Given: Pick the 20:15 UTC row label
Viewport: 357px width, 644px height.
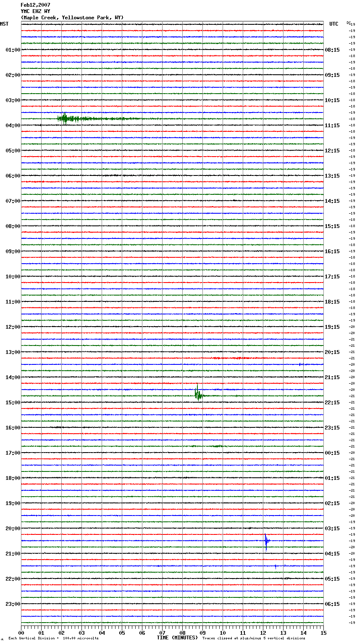Looking at the screenshot, I should pyautogui.click(x=332, y=352).
